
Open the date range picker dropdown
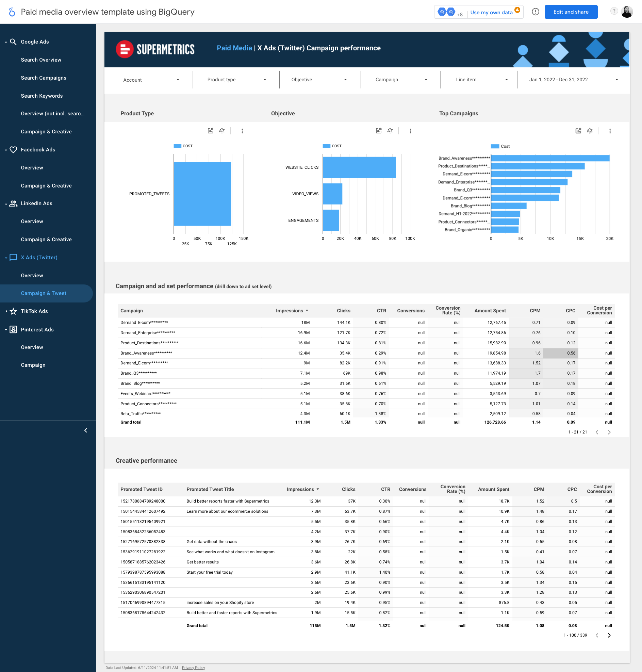[x=573, y=80]
